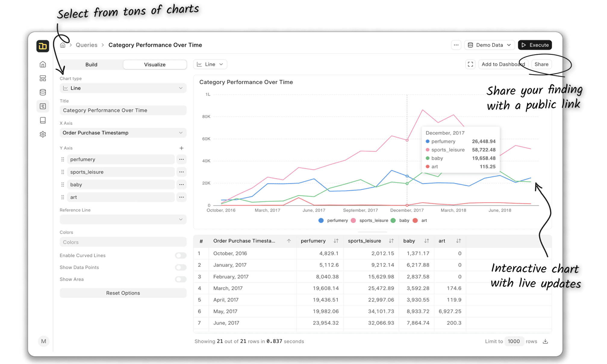607x364 pixels.
Task: Click the Reset Options button
Action: pyautogui.click(x=123, y=293)
